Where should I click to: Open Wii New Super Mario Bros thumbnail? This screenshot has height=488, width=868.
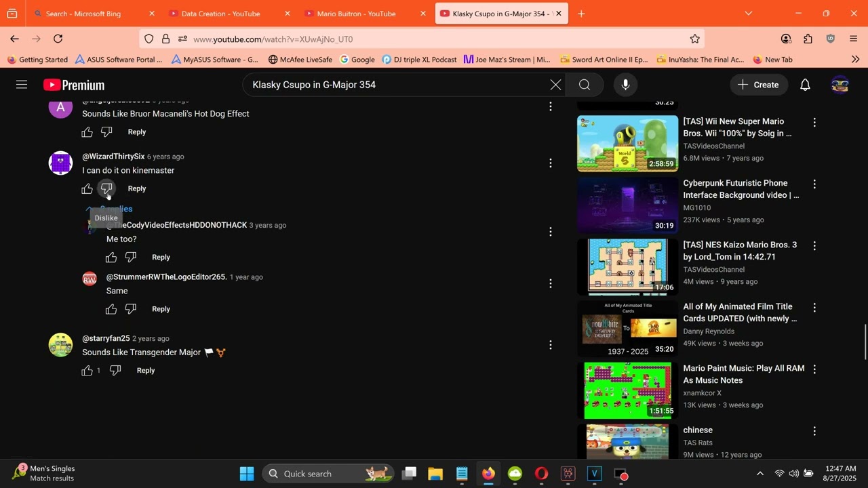(x=627, y=143)
